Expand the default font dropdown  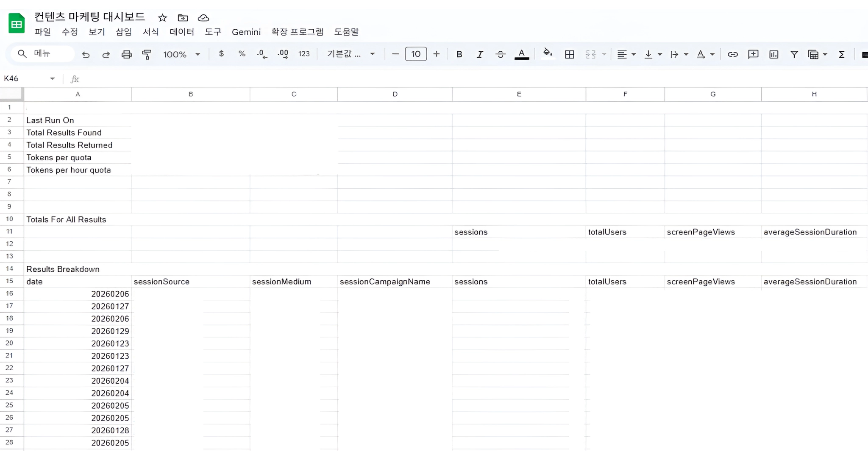tap(351, 54)
